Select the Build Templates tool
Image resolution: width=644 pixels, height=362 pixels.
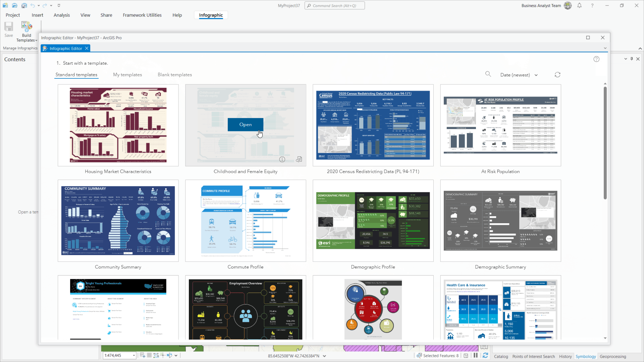coord(27,30)
